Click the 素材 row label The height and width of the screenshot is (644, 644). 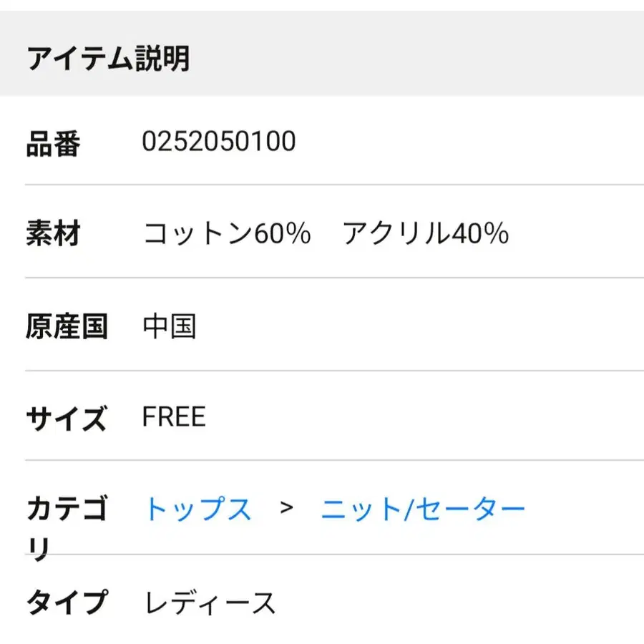[54, 234]
